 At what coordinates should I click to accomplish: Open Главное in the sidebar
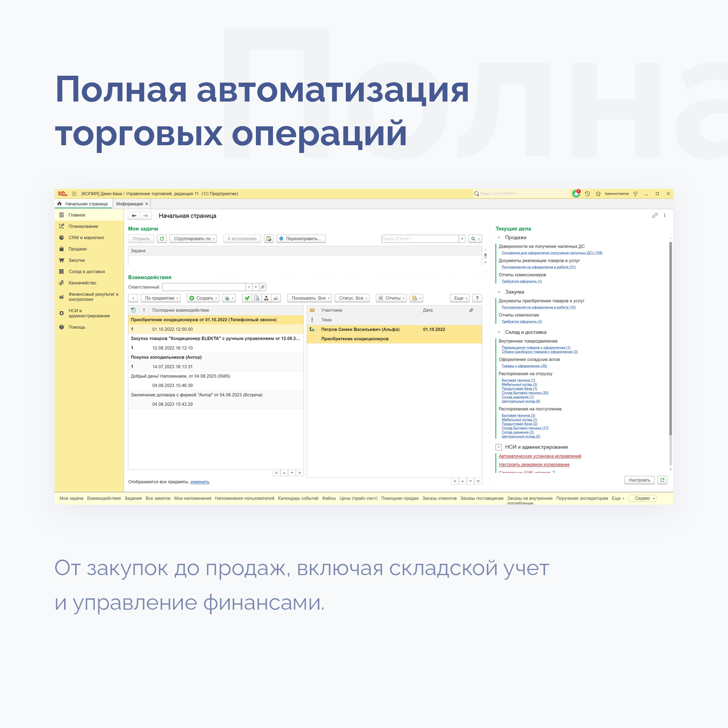[90, 215]
